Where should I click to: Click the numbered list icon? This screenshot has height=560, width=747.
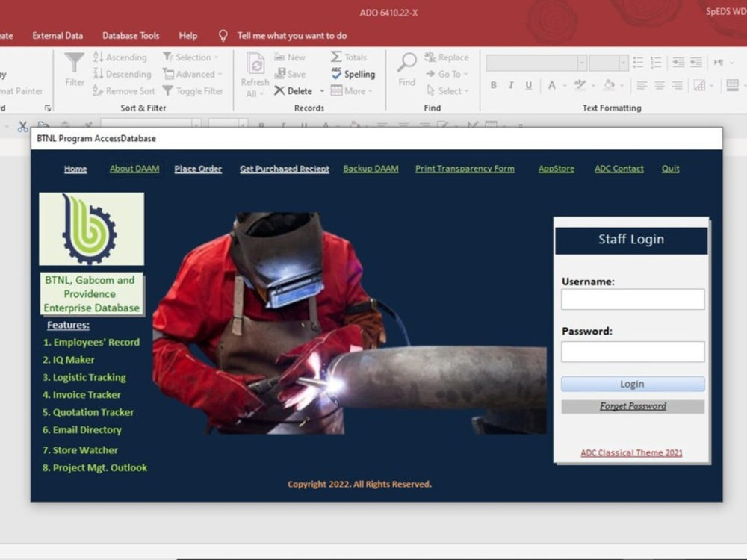pyautogui.click(x=656, y=63)
